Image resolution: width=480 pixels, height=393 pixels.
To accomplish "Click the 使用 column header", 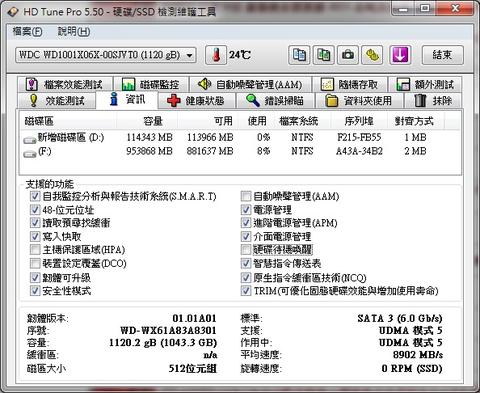I will [256, 121].
